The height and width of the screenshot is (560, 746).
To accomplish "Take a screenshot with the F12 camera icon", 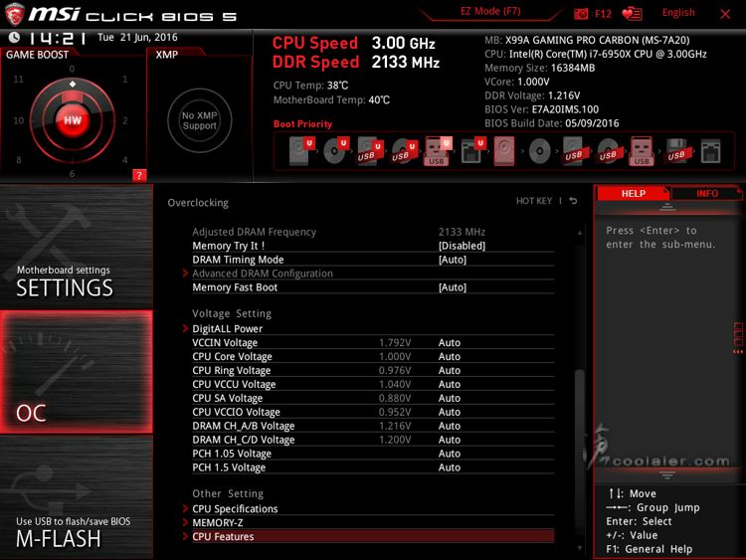I will (x=581, y=14).
